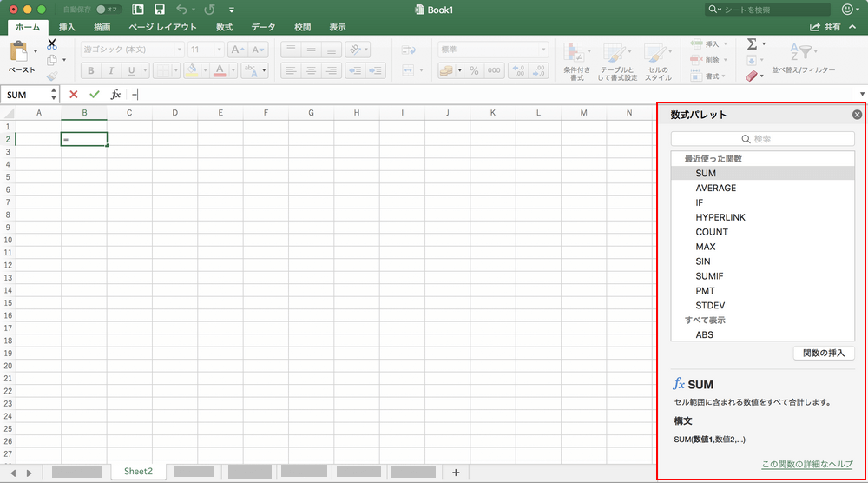Open the font size dropdown

(220, 50)
